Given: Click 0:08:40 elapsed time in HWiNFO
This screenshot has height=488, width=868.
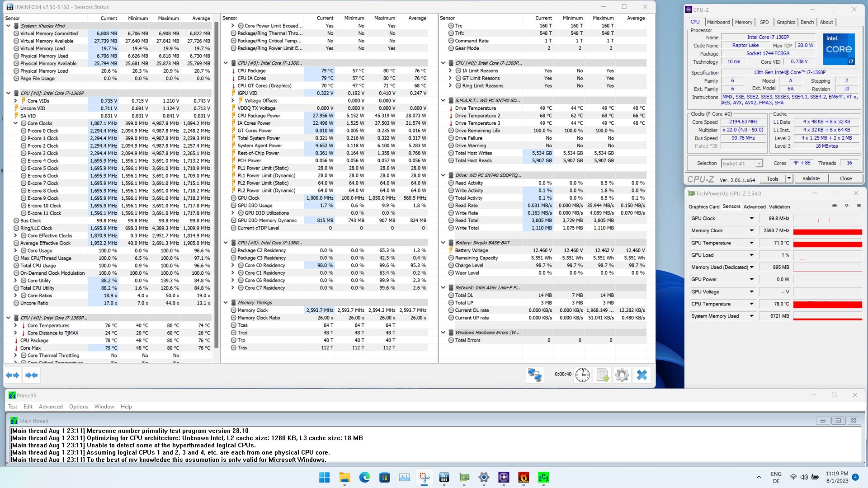Looking at the screenshot, I should [x=563, y=374].
